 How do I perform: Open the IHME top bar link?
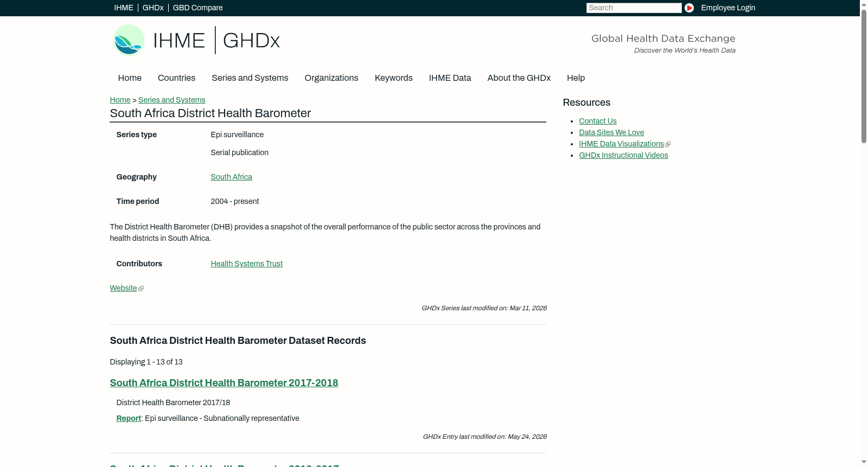[124, 8]
